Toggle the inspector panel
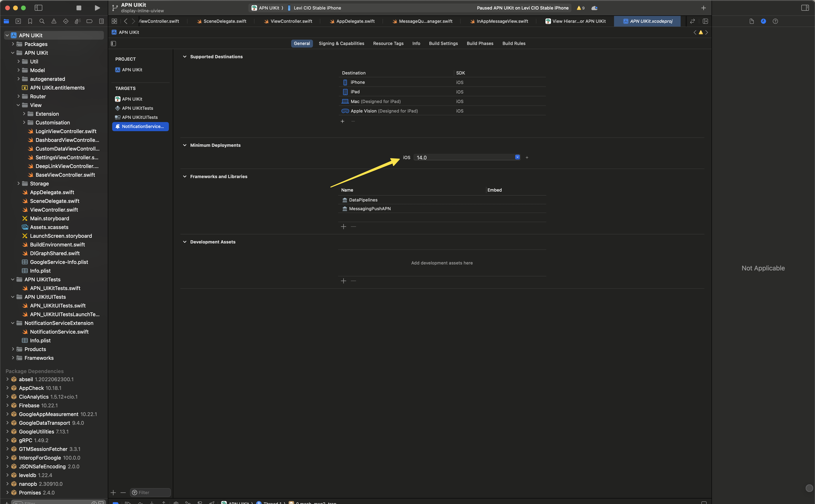The height and width of the screenshot is (504, 815). [805, 8]
